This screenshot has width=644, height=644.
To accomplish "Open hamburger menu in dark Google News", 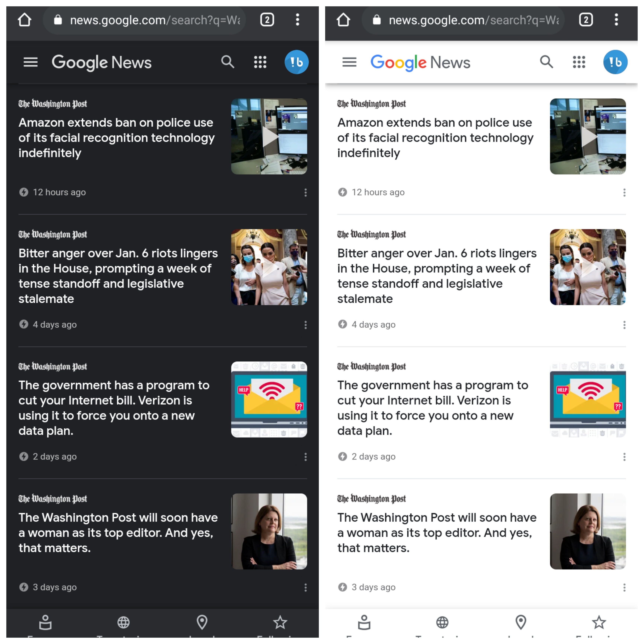I will click(30, 62).
